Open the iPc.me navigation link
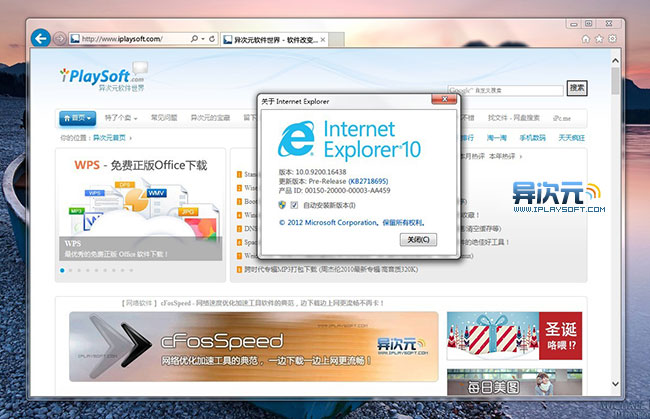650x419 pixels. pos(562,118)
